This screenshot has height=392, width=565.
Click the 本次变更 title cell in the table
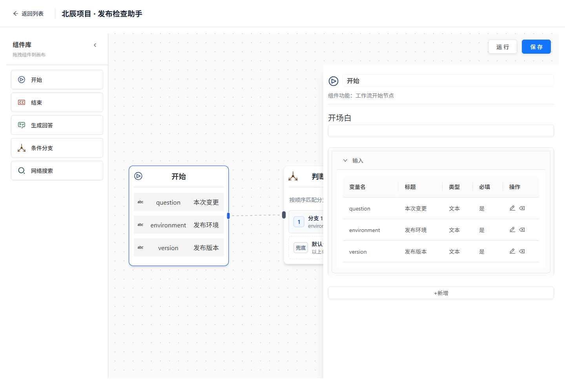(x=416, y=209)
